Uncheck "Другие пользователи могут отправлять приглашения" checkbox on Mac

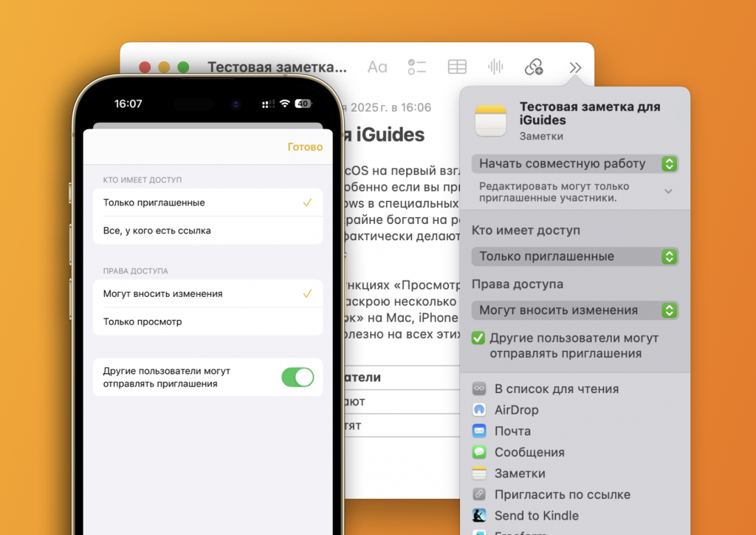coord(478,338)
